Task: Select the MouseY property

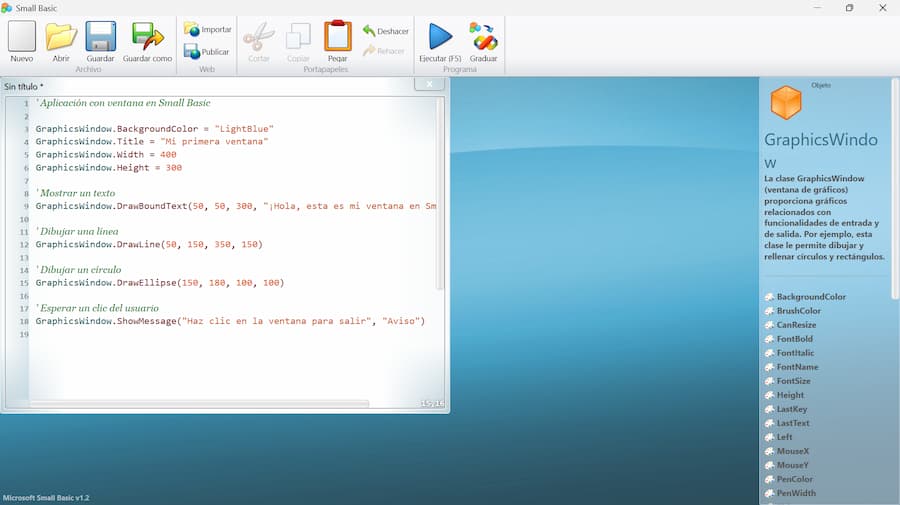Action: pos(792,465)
